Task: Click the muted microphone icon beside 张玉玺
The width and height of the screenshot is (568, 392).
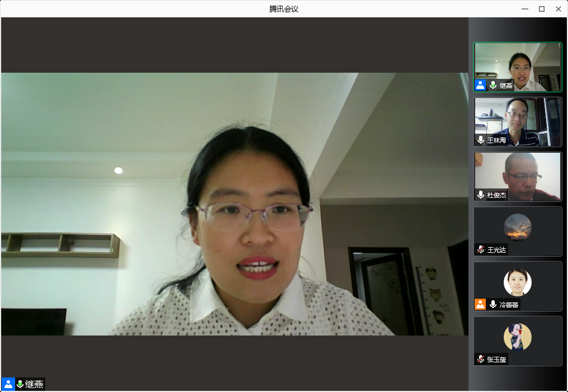Action: click(x=481, y=359)
